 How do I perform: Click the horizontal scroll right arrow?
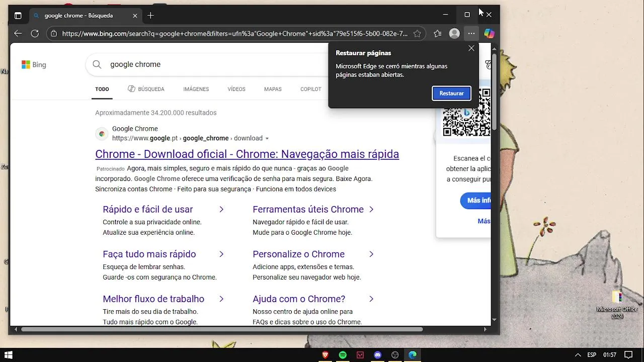486,329
